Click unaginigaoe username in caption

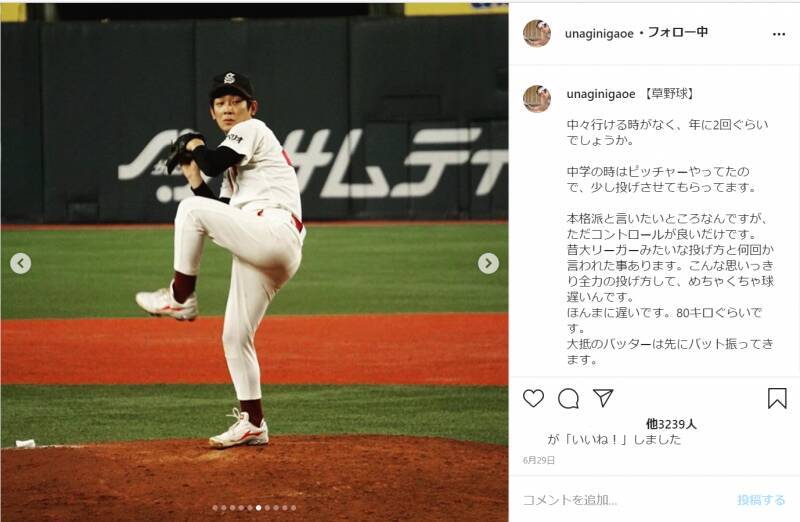(x=601, y=94)
